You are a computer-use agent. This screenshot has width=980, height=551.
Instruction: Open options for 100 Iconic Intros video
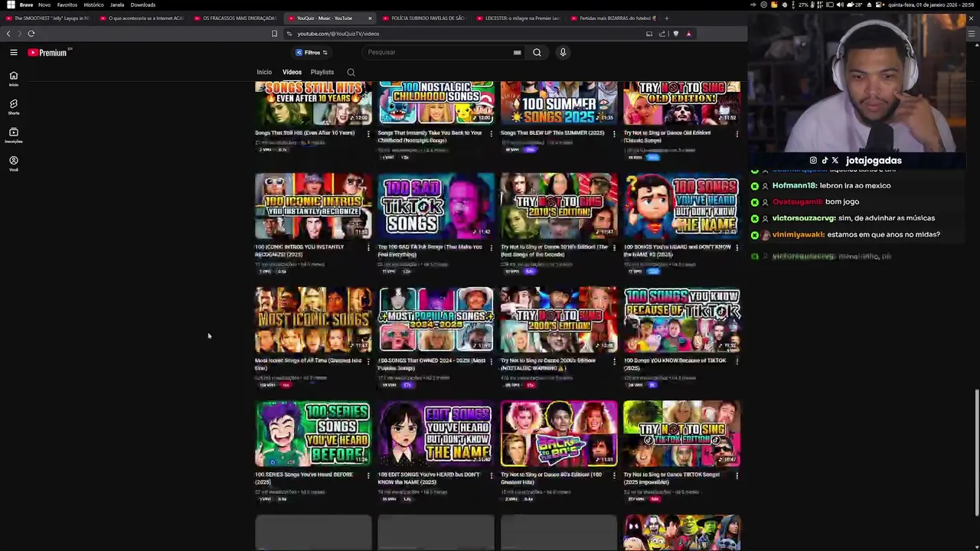click(x=368, y=248)
